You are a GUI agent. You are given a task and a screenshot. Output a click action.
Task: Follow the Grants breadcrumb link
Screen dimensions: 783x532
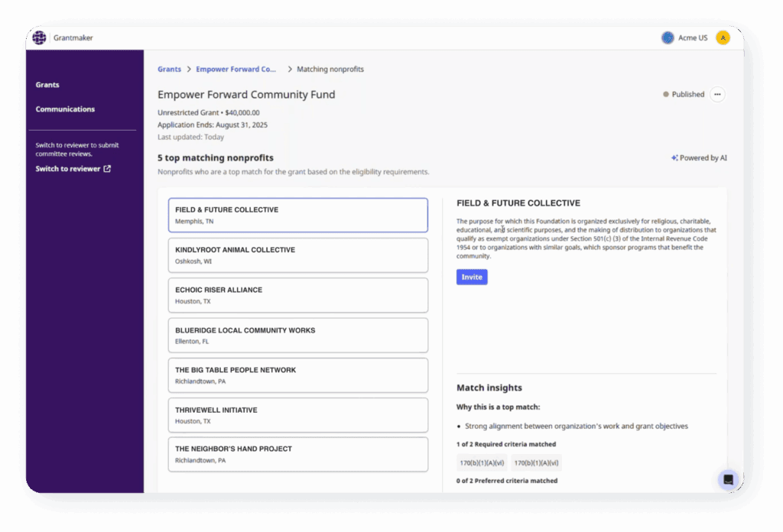(169, 69)
